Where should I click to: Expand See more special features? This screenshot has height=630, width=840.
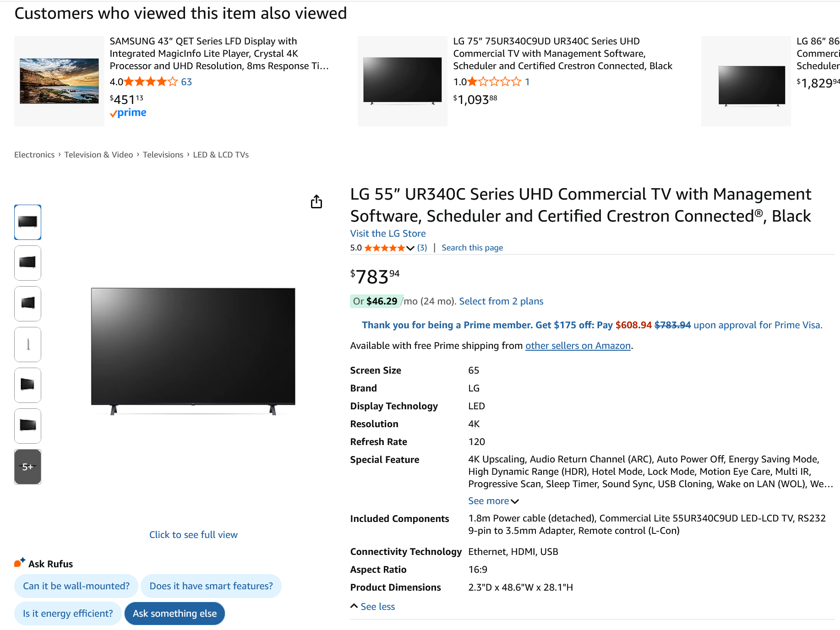pyautogui.click(x=493, y=501)
